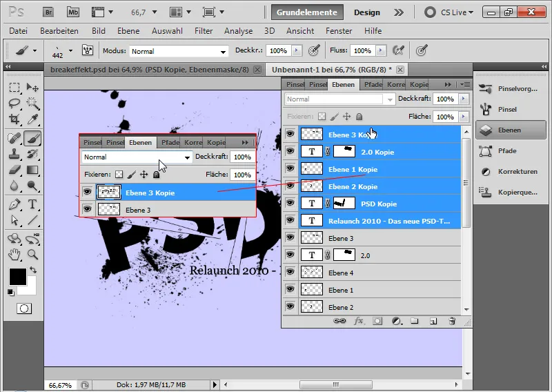Activate the Grundelemente workspace
The height and width of the screenshot is (392, 552).
[x=307, y=12]
